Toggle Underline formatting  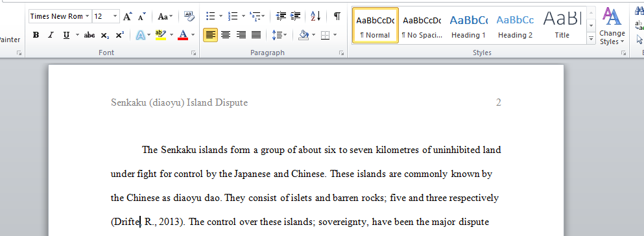click(66, 35)
